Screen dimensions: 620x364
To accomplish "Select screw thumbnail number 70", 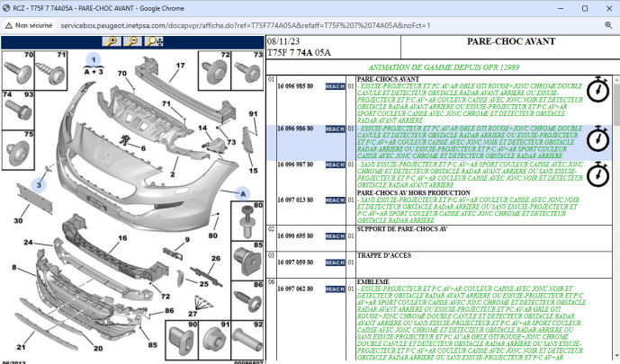I will click(x=18, y=70).
